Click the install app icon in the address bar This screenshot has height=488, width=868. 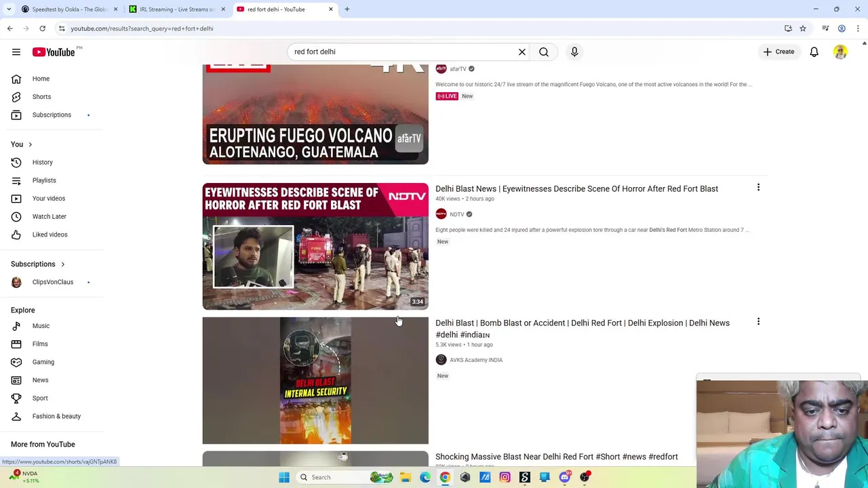[x=788, y=28]
